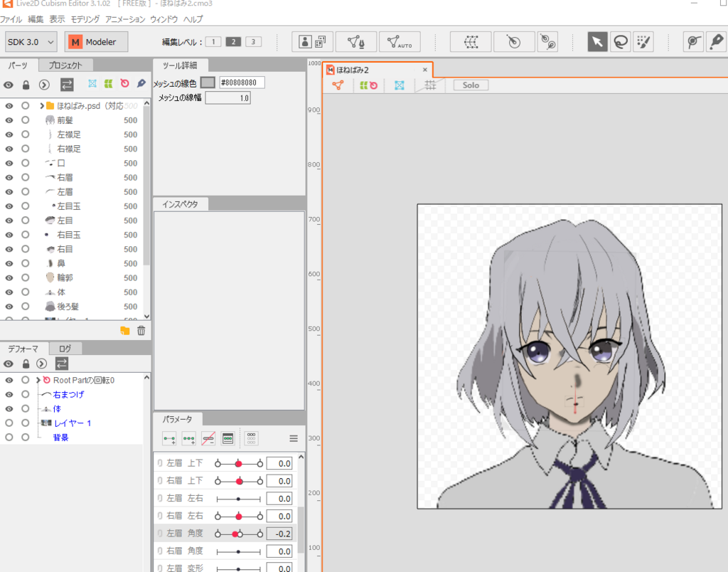The image size is (728, 572).
Task: Set edit level to 2
Action: tap(233, 42)
